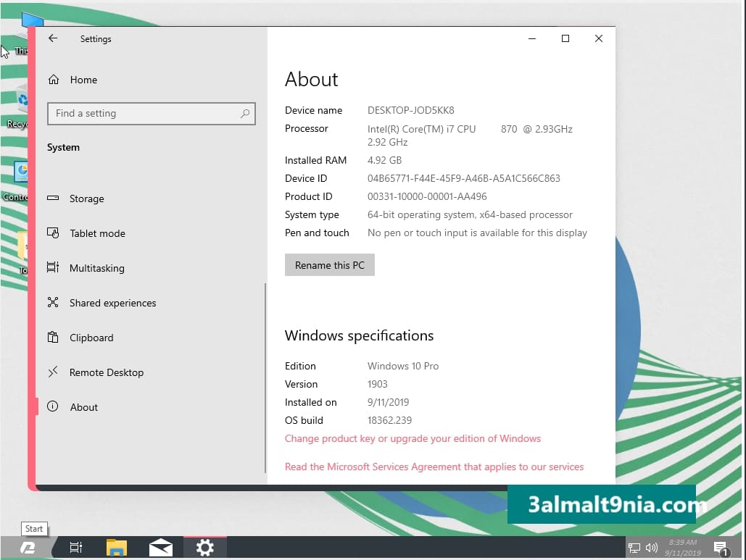Open Multitasking settings
This screenshot has width=746, height=560.
point(151,267)
